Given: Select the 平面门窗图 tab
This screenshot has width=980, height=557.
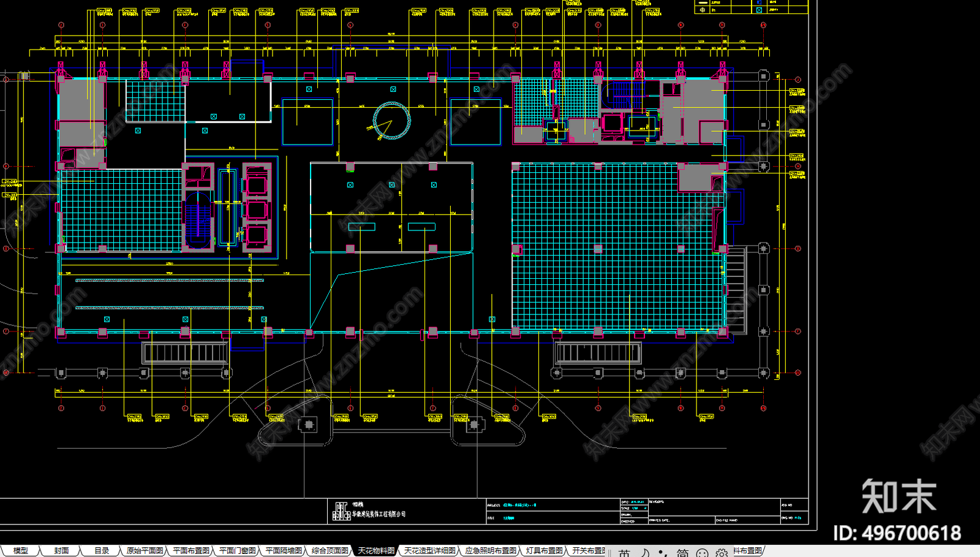Looking at the screenshot, I should (x=238, y=551).
